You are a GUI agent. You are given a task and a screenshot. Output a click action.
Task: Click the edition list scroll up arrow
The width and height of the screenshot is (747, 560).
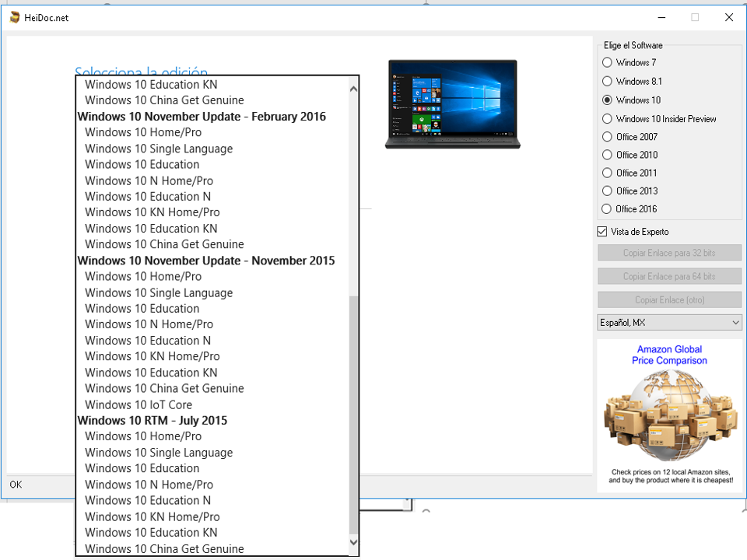click(353, 89)
